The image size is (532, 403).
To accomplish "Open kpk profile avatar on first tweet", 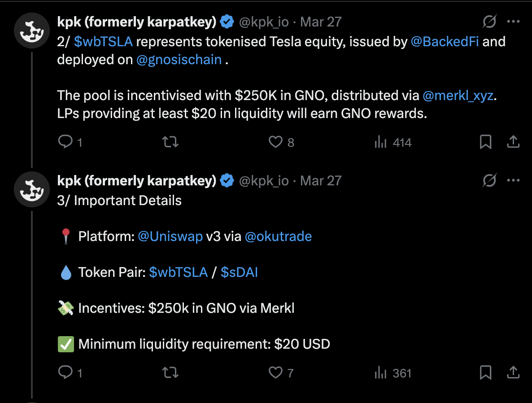I will point(31,31).
